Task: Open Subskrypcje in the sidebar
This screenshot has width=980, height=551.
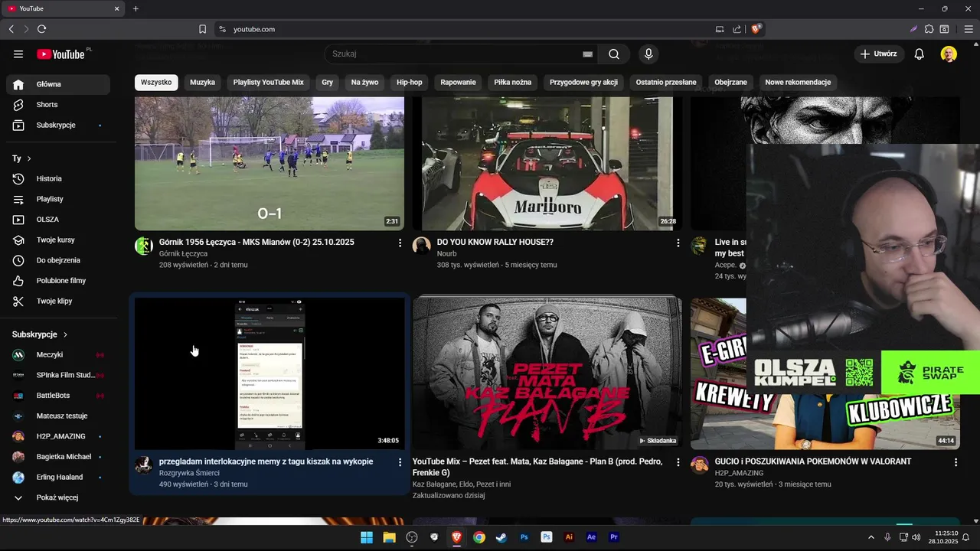Action: [58, 125]
